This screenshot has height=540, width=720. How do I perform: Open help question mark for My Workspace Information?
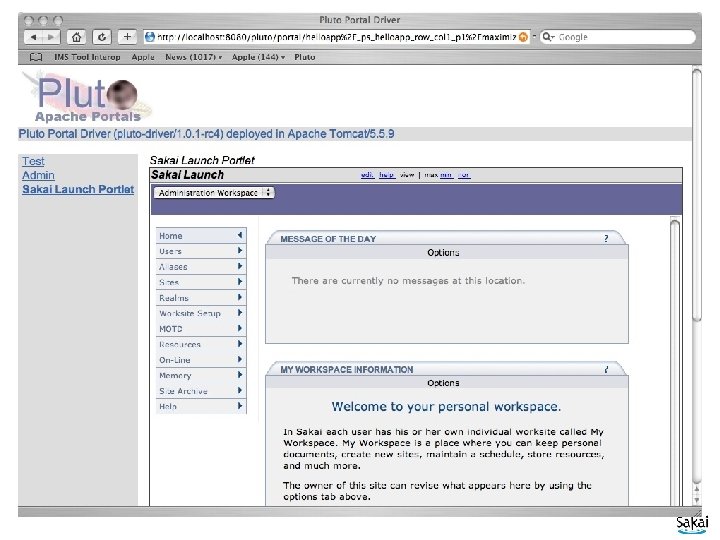coord(606,369)
